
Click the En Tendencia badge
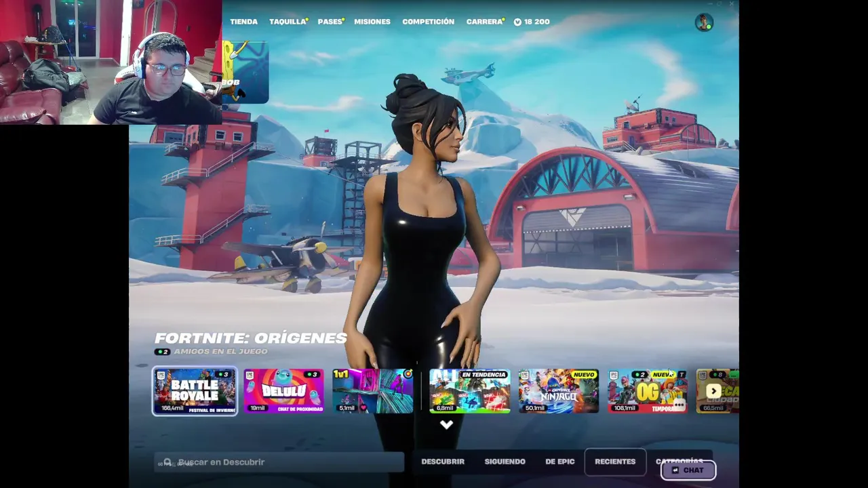[484, 374]
